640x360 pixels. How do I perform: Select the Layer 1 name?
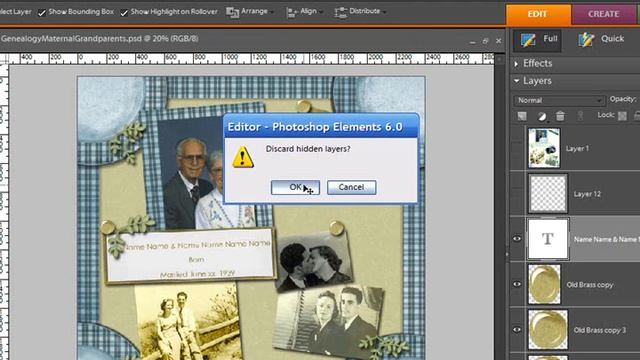[x=577, y=149]
